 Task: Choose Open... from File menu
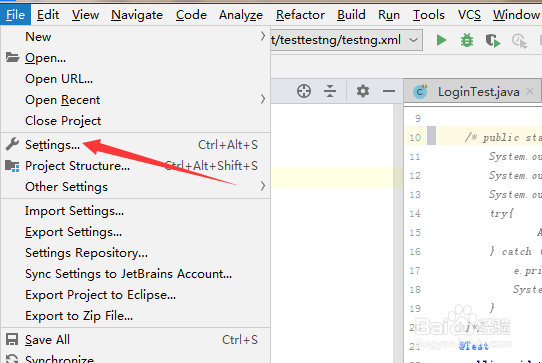[136, 58]
